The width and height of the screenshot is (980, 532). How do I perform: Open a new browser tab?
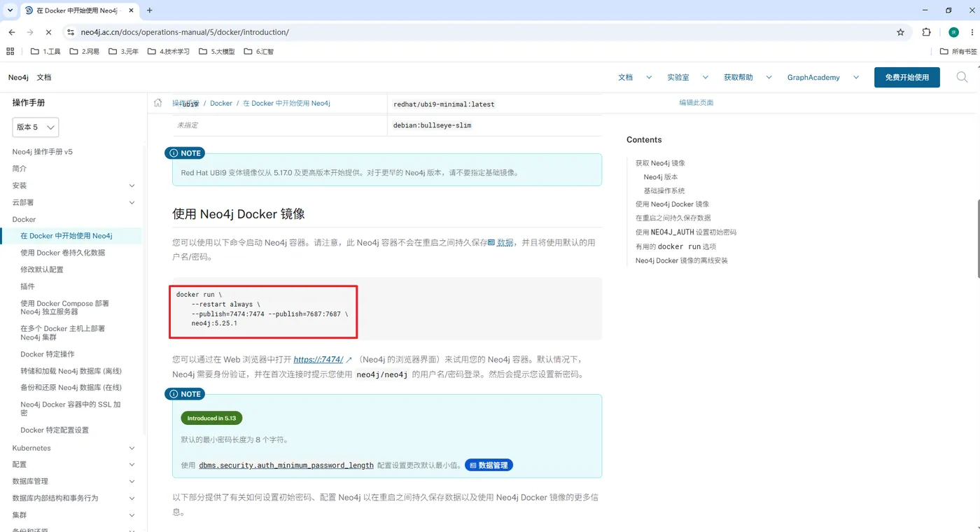(x=150, y=10)
